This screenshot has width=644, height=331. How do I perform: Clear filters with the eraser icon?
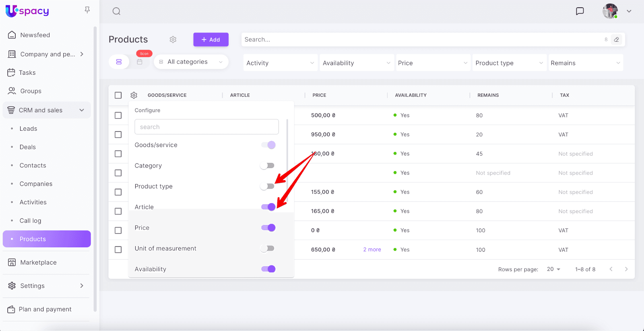coord(616,39)
